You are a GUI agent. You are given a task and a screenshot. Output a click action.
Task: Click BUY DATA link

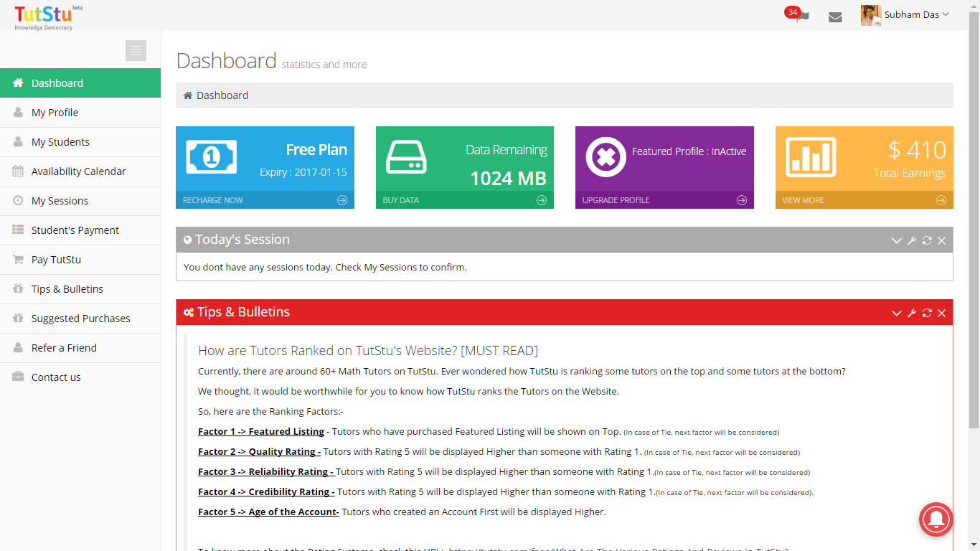400,200
